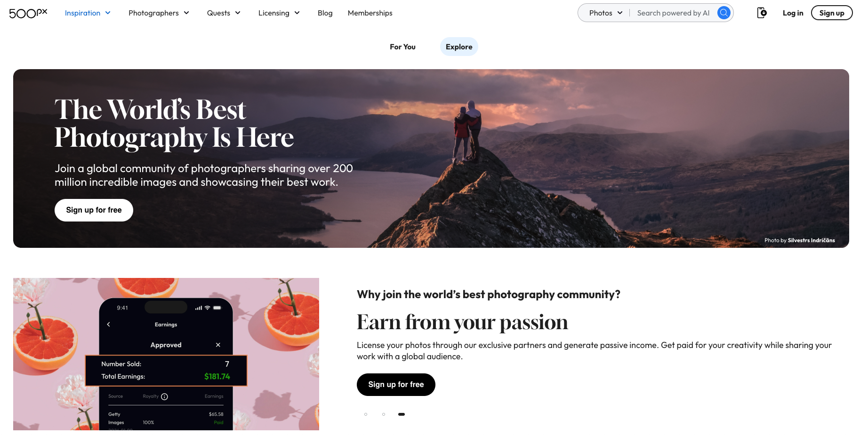Viewport: 868px width, 435px height.
Task: Click the back arrow in Earnings screen
Action: [x=108, y=324]
